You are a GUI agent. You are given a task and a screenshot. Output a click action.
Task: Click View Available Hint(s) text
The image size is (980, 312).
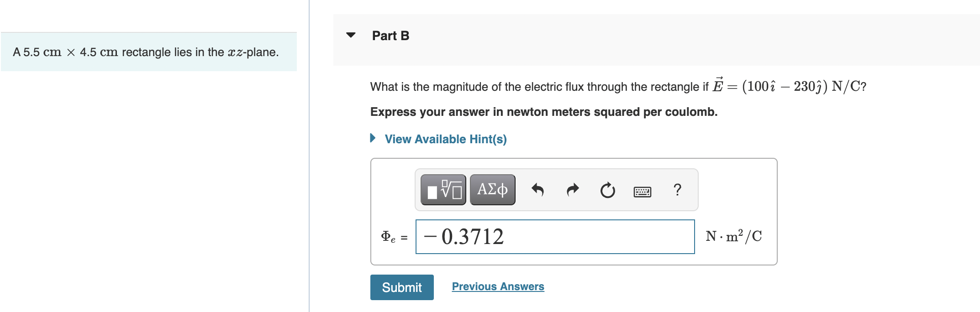click(x=445, y=139)
